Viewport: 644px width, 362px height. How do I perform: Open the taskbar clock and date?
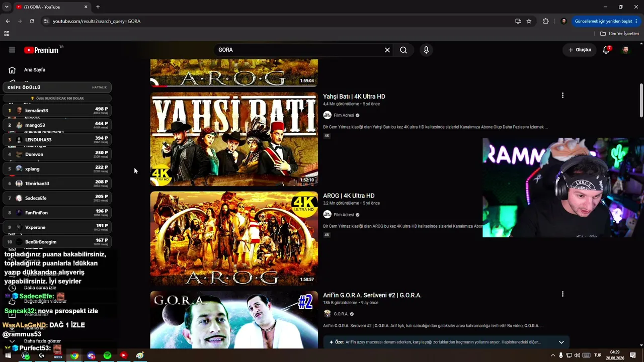click(615, 355)
